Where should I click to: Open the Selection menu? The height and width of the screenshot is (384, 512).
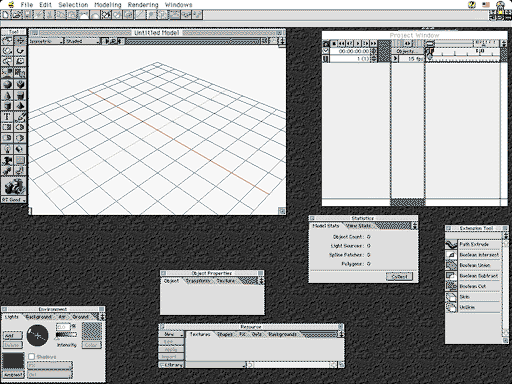(73, 5)
